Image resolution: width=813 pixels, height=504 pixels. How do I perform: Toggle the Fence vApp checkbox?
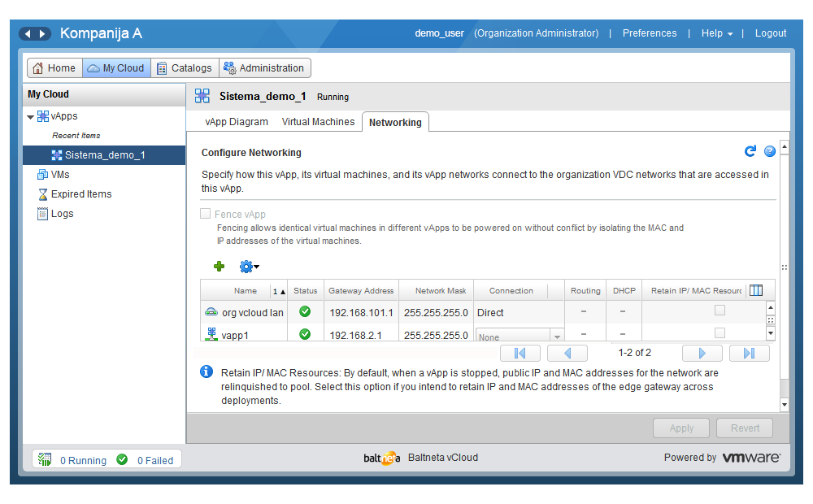(x=206, y=214)
